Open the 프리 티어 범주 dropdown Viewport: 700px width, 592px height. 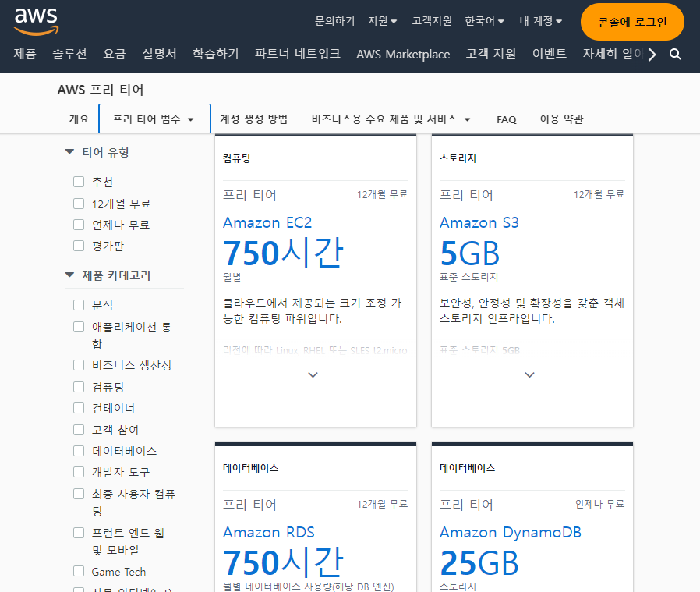pyautogui.click(x=153, y=119)
